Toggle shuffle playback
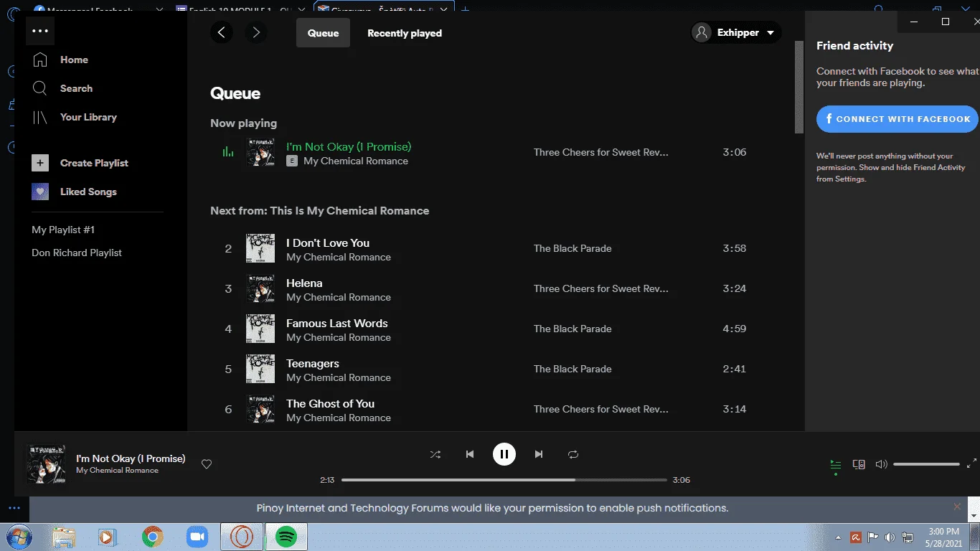980x551 pixels. (435, 454)
